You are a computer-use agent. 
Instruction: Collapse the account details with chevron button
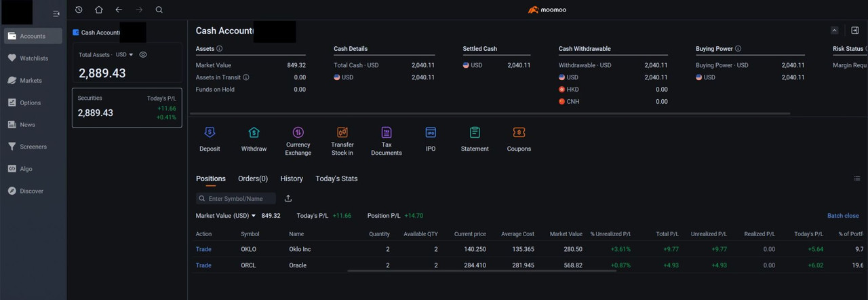coord(834,31)
